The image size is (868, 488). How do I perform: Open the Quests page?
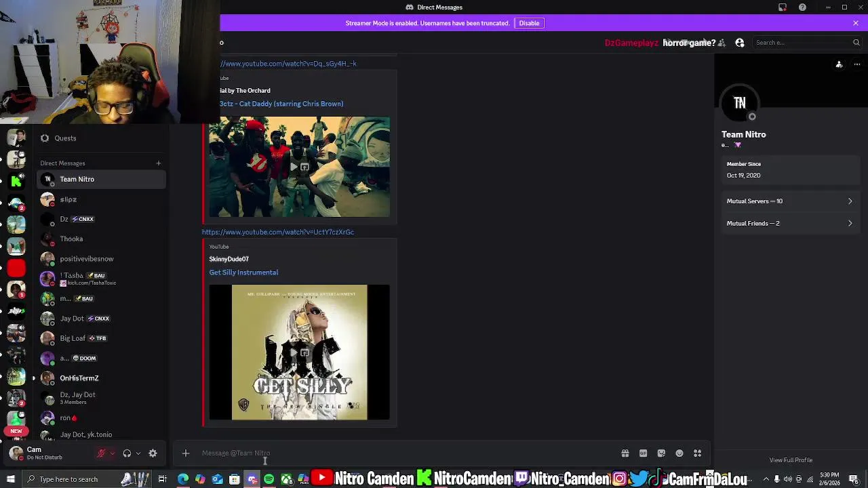click(x=102, y=138)
